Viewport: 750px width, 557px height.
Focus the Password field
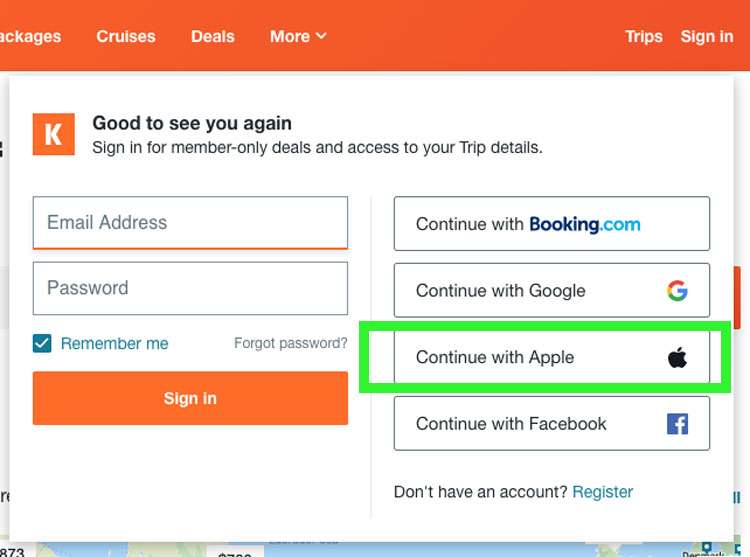[x=190, y=288]
